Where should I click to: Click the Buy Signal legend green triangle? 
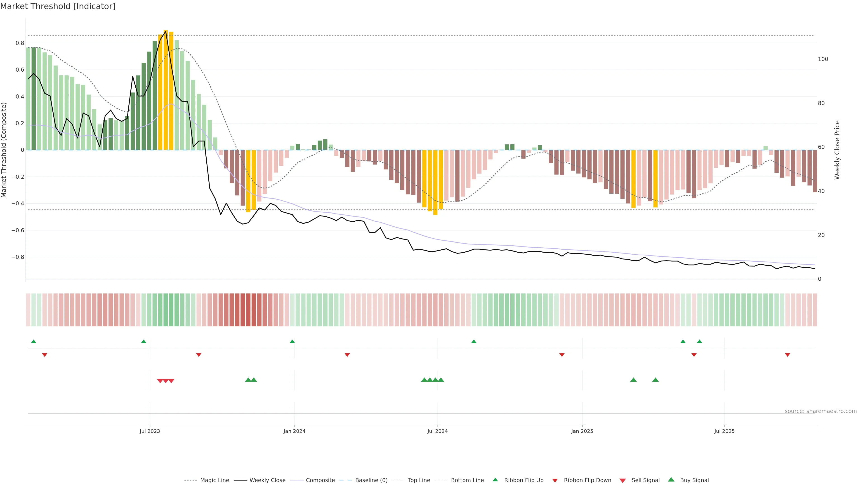(x=671, y=480)
